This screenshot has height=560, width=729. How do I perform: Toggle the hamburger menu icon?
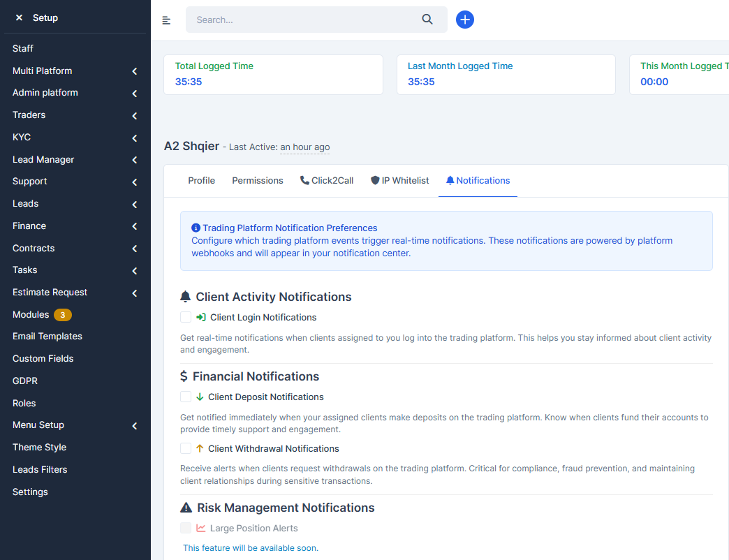point(166,20)
